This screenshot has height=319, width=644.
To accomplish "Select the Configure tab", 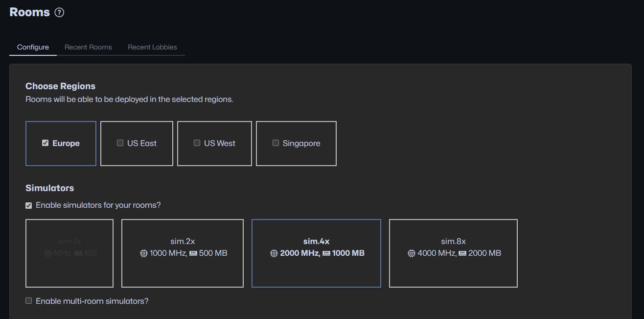I will [33, 47].
